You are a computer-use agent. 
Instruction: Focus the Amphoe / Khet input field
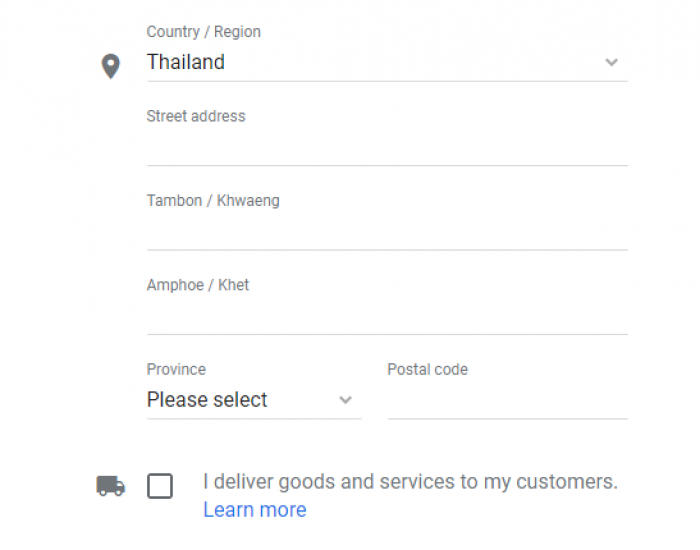click(388, 316)
